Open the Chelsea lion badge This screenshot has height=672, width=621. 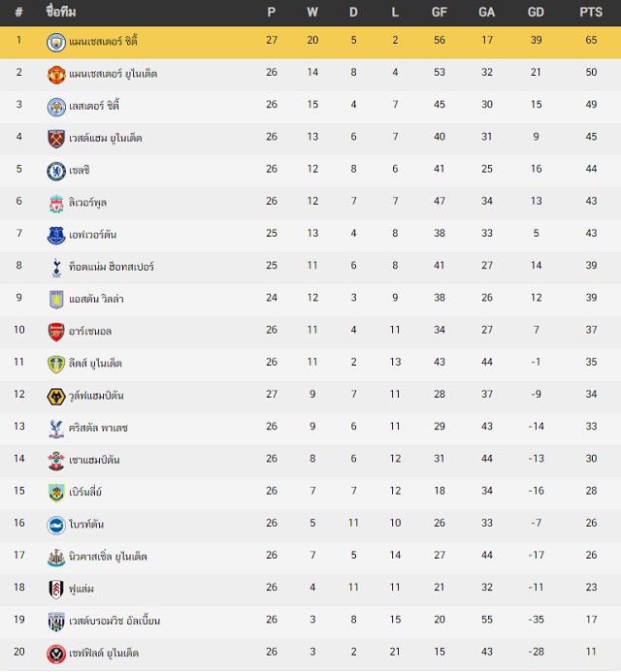(x=55, y=171)
